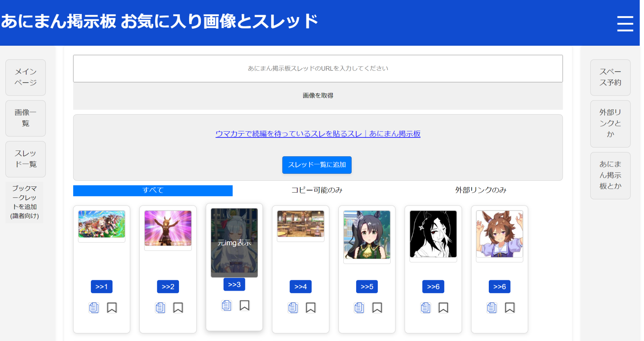Jump to post >>2
Image resolution: width=644 pixels, height=341 pixels.
pyautogui.click(x=168, y=287)
